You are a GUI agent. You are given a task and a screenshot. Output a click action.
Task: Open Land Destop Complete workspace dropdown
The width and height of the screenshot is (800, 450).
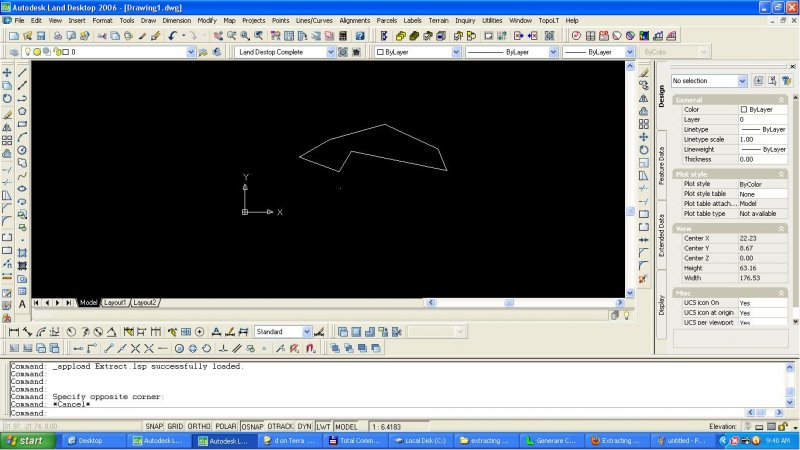331,52
